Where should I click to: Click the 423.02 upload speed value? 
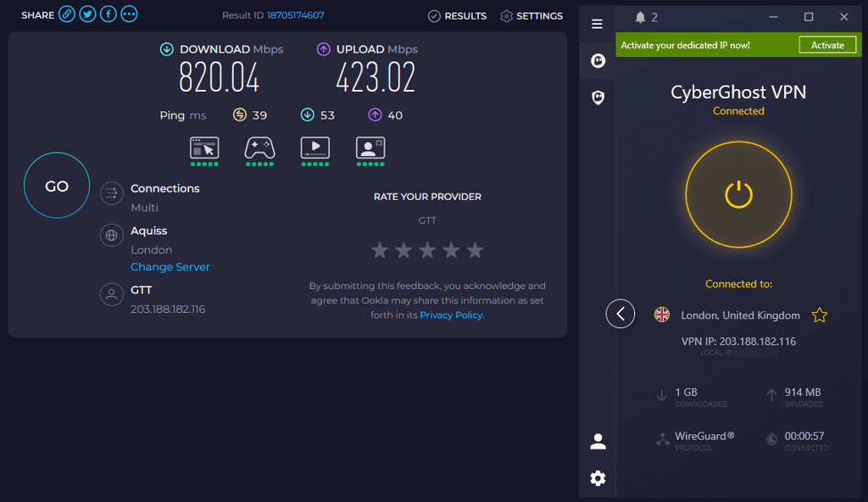[376, 77]
